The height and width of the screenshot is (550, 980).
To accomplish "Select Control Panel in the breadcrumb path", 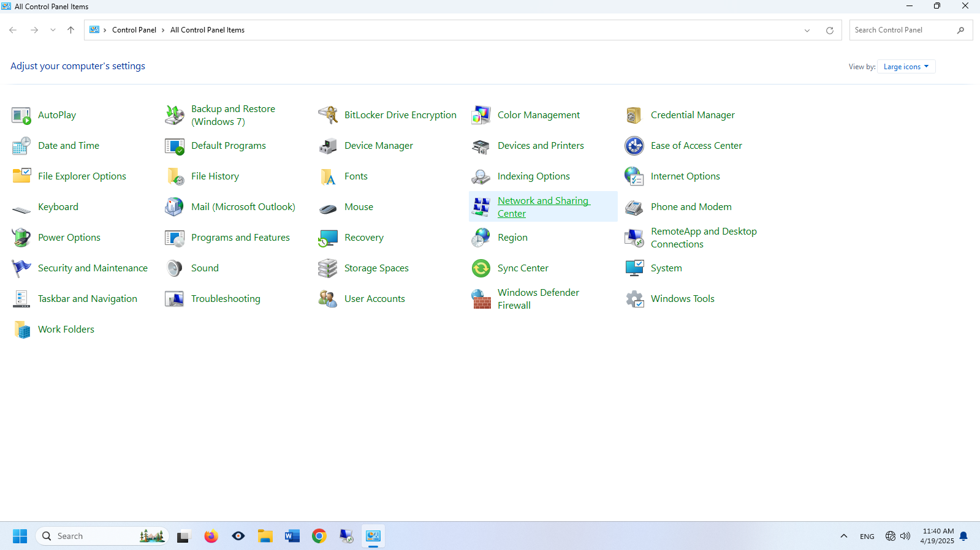I will point(134,30).
